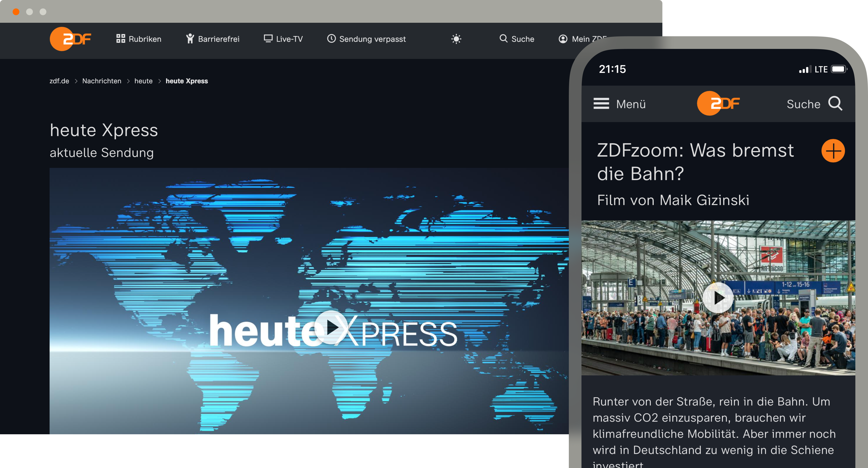This screenshot has width=868, height=468.
Task: Click the train station crowd thumbnail
Action: pyautogui.click(x=718, y=298)
